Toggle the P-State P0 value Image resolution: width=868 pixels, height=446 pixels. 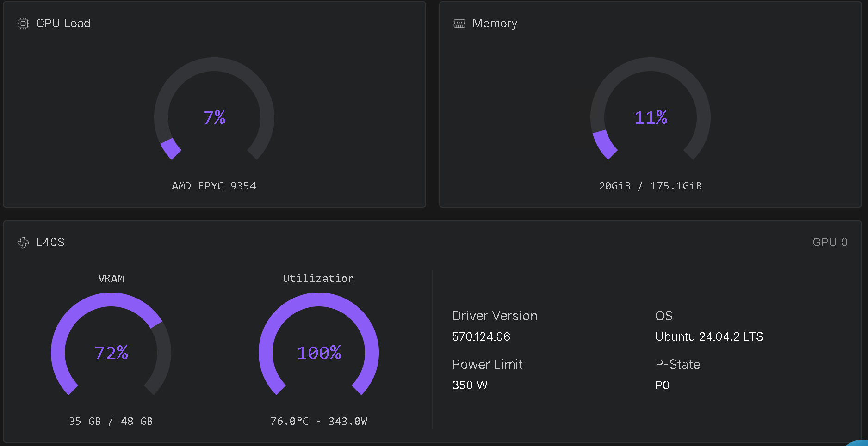(x=662, y=385)
